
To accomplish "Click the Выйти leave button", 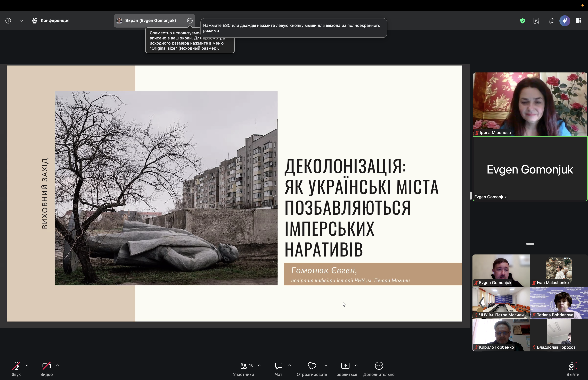I will click(x=573, y=366).
